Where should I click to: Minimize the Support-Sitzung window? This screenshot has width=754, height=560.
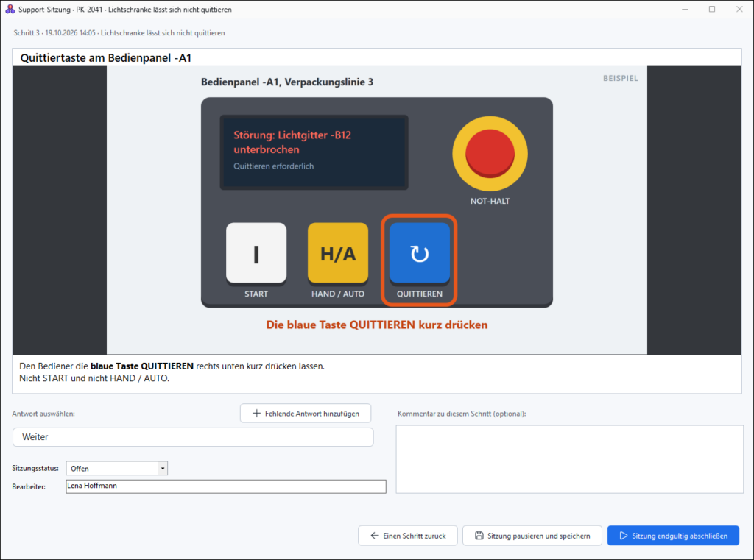(685, 9)
